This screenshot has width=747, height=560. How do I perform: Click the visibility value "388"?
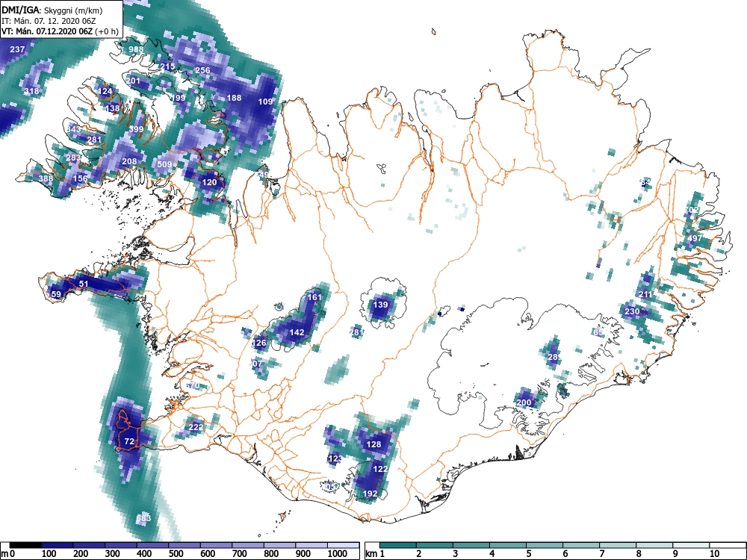pos(46,178)
